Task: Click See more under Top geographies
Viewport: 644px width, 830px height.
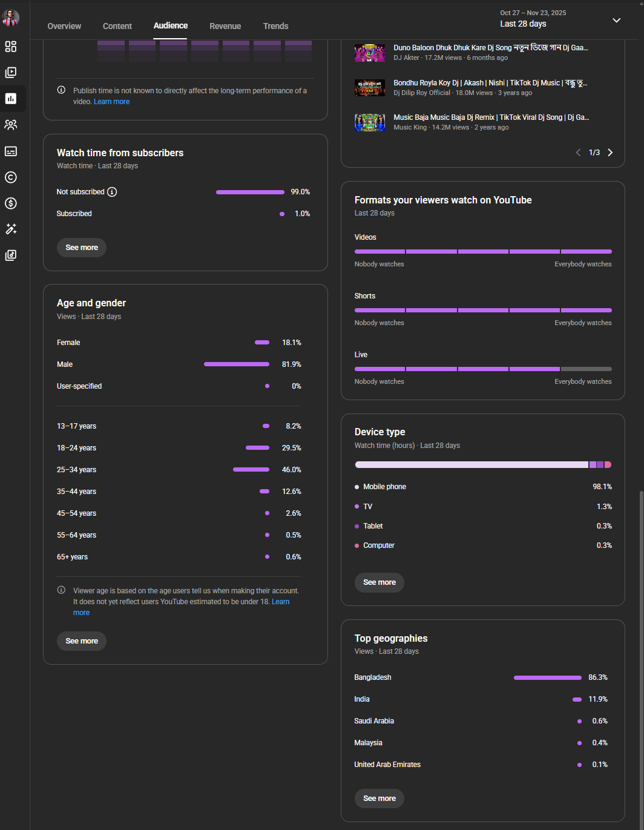Action: tap(379, 799)
